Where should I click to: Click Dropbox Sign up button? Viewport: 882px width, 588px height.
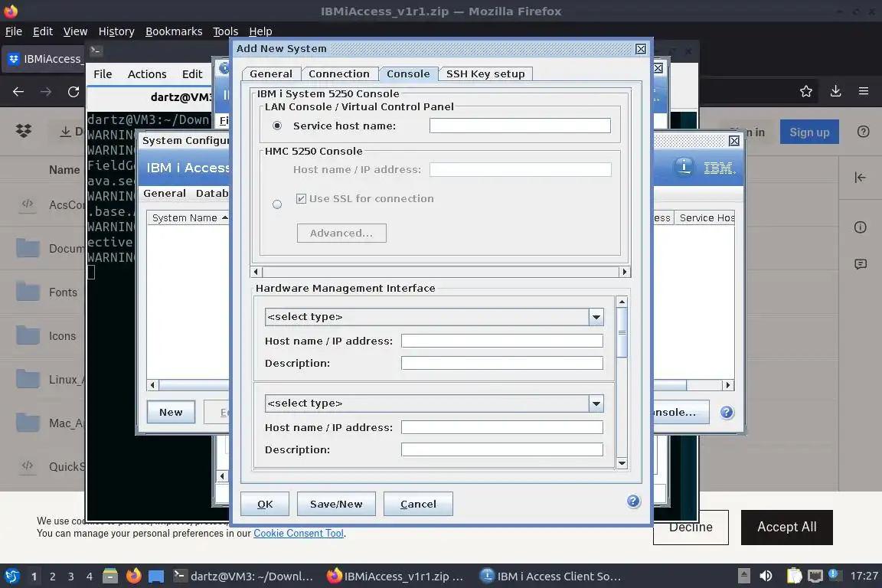click(808, 132)
